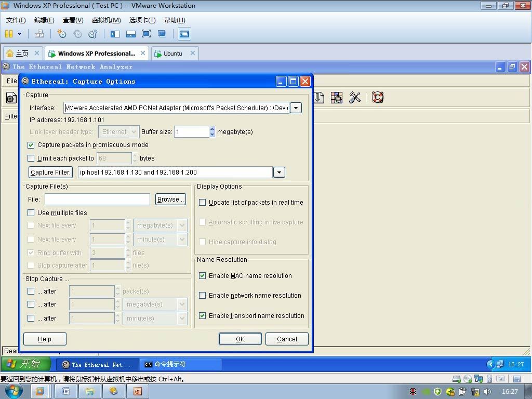This screenshot has height=399, width=532.
Task: Open Word from host taskbar
Action: [x=65, y=392]
